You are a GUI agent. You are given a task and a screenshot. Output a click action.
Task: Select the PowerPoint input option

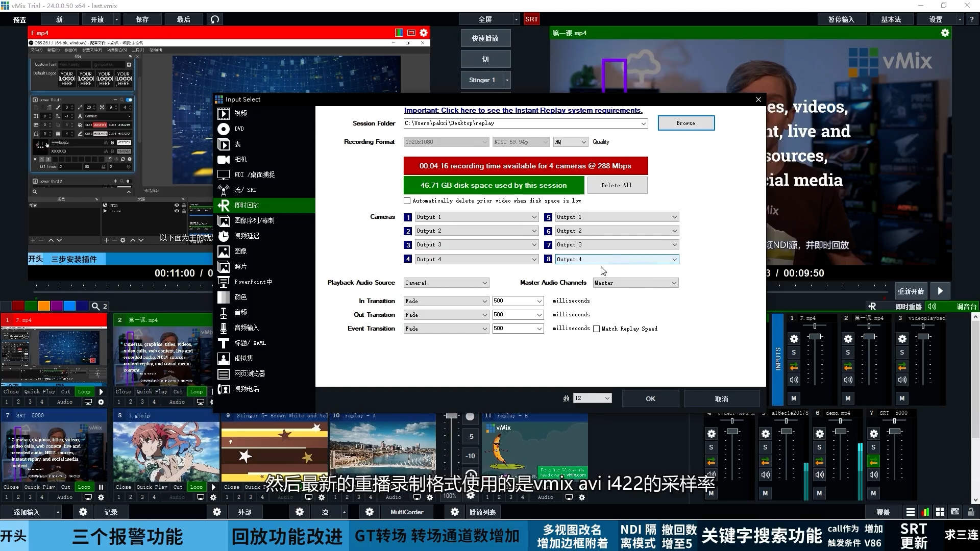click(253, 282)
